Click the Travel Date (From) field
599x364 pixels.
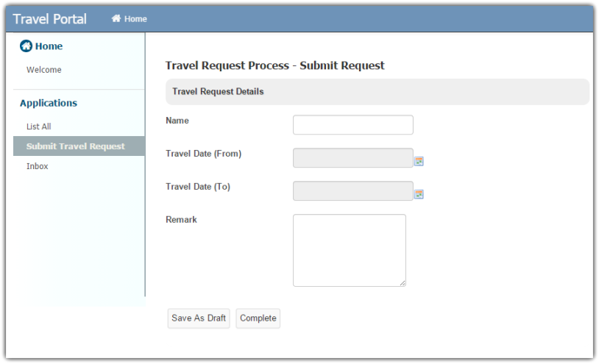352,158
